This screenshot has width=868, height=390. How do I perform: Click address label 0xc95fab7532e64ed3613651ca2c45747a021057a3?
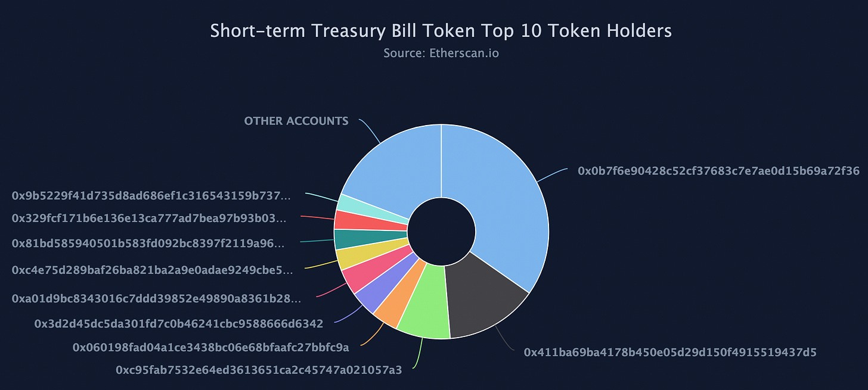click(x=259, y=370)
